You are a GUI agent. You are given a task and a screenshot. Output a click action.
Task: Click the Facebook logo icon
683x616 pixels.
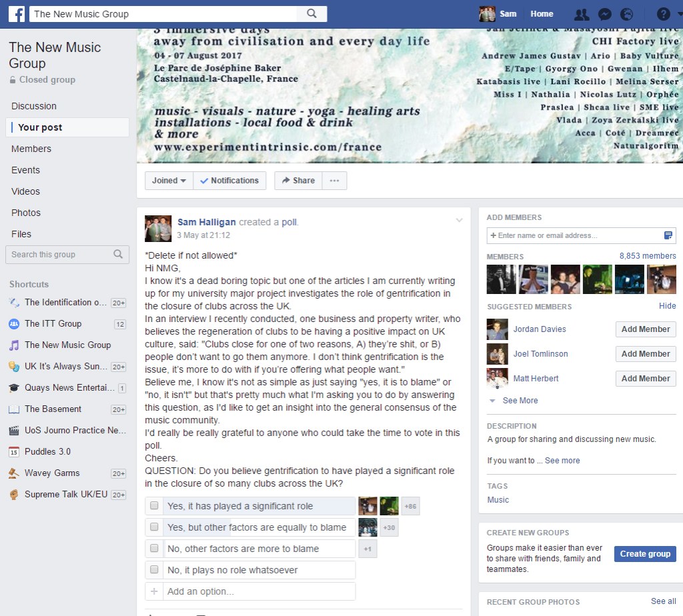pyautogui.click(x=16, y=14)
